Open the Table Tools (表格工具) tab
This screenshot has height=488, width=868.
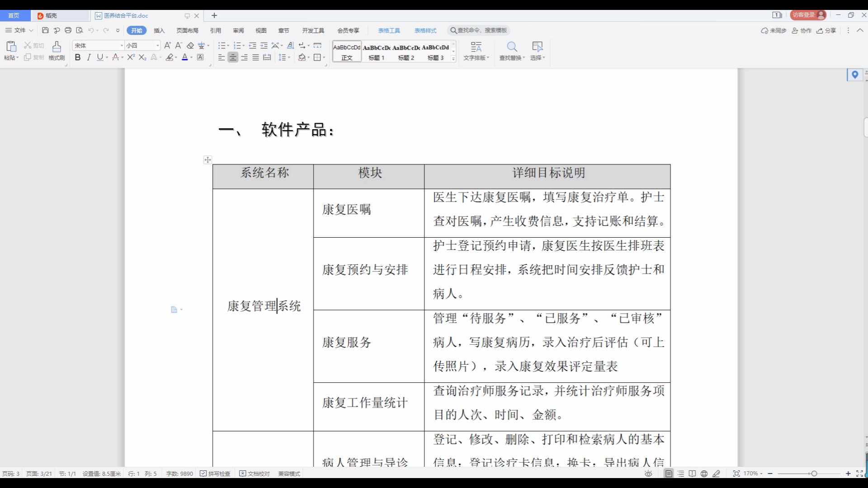[389, 30]
